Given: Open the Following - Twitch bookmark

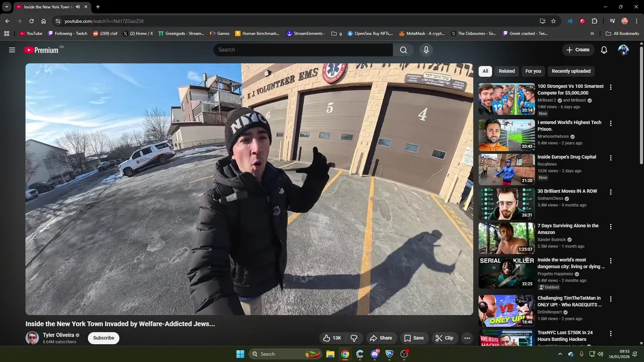Looking at the screenshot, I should click(x=67, y=34).
